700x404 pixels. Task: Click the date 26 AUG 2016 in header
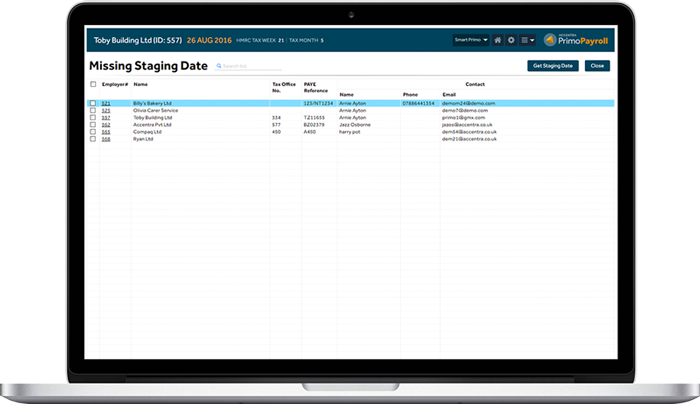(209, 40)
